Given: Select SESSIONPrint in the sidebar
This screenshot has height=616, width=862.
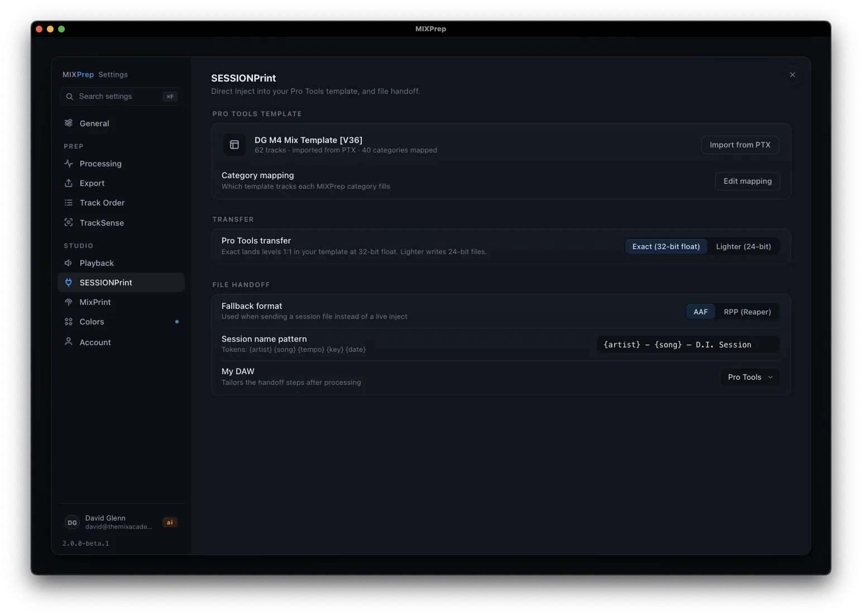Looking at the screenshot, I should (121, 283).
